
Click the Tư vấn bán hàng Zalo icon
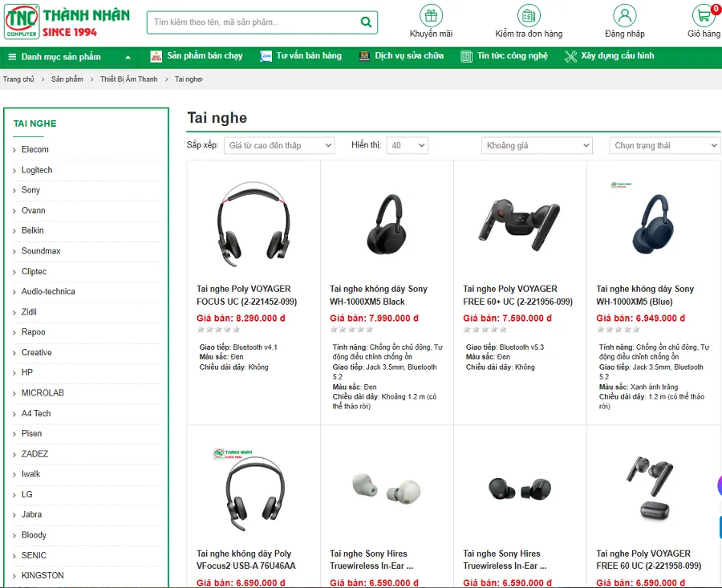pos(266,56)
